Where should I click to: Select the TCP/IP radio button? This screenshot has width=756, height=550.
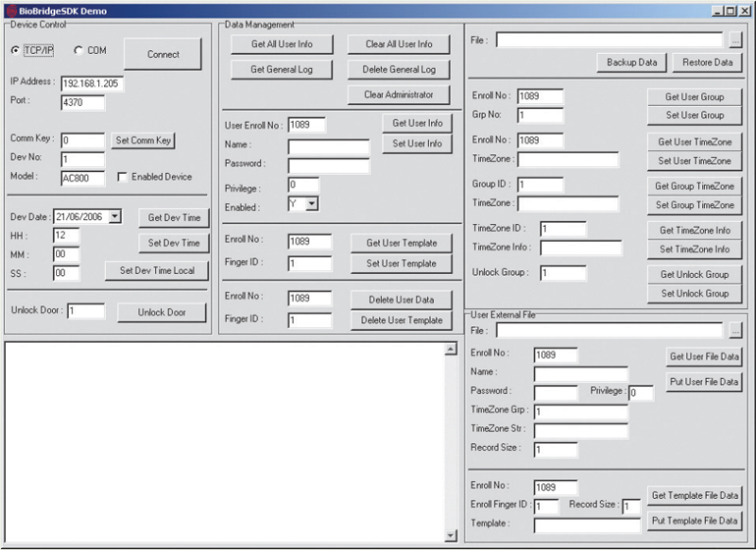point(16,50)
